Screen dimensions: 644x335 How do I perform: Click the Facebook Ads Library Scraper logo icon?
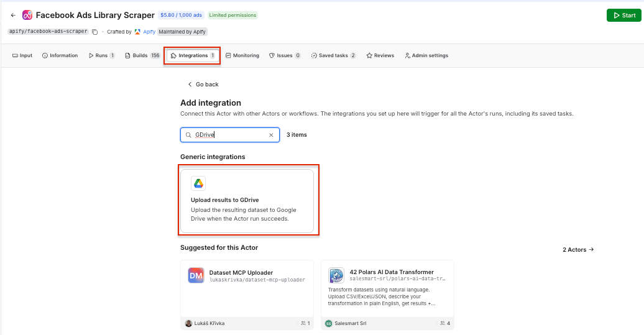(27, 15)
